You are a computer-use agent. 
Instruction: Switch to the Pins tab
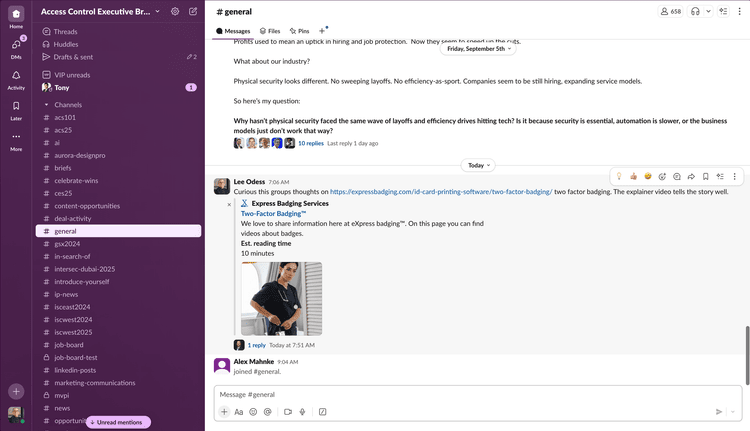299,31
